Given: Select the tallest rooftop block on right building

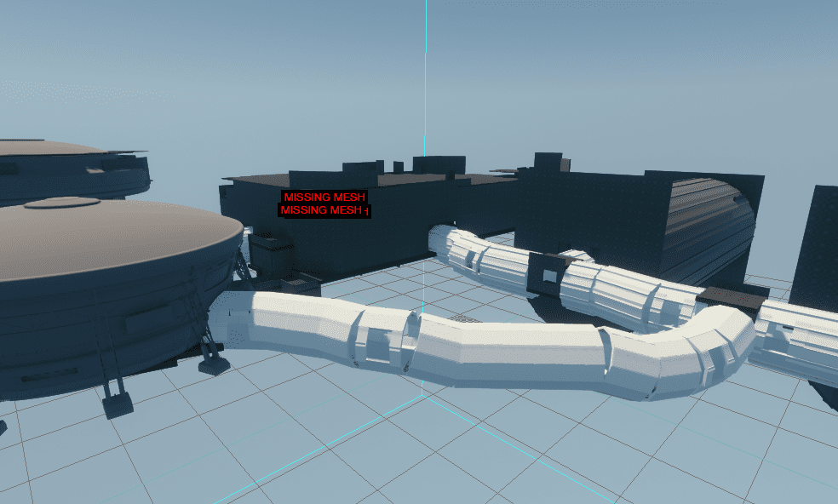Looking at the screenshot, I should (x=548, y=162).
